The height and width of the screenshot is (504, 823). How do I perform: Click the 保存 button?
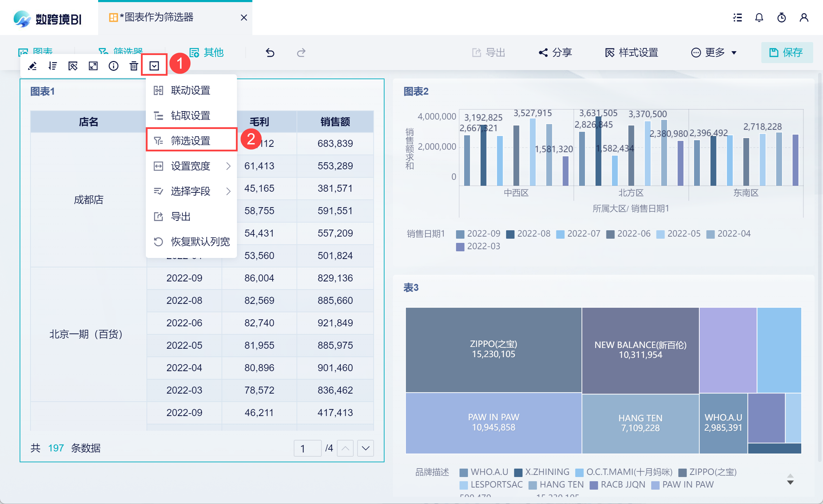point(787,53)
